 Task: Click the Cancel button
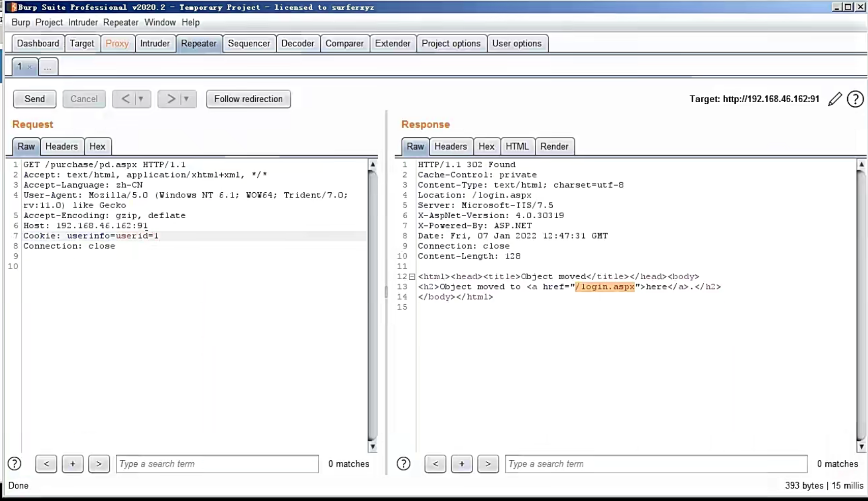(x=84, y=99)
